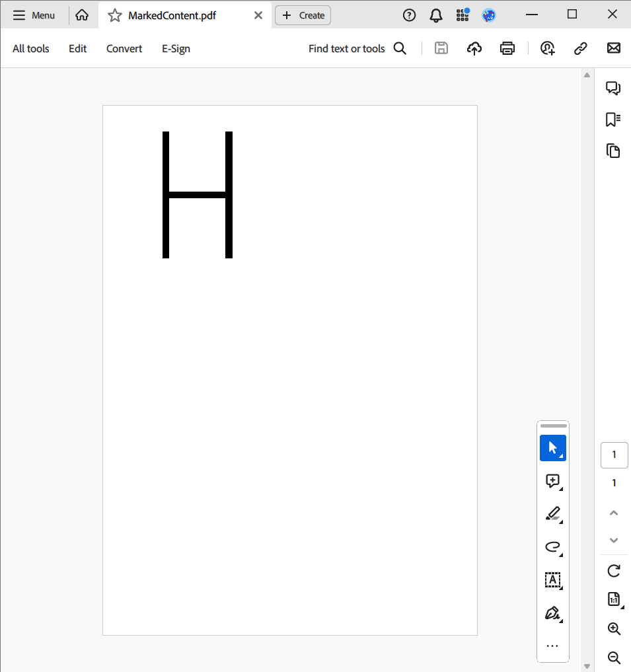The width and height of the screenshot is (631, 672).
Task: Click the Create button
Action: [302, 15]
